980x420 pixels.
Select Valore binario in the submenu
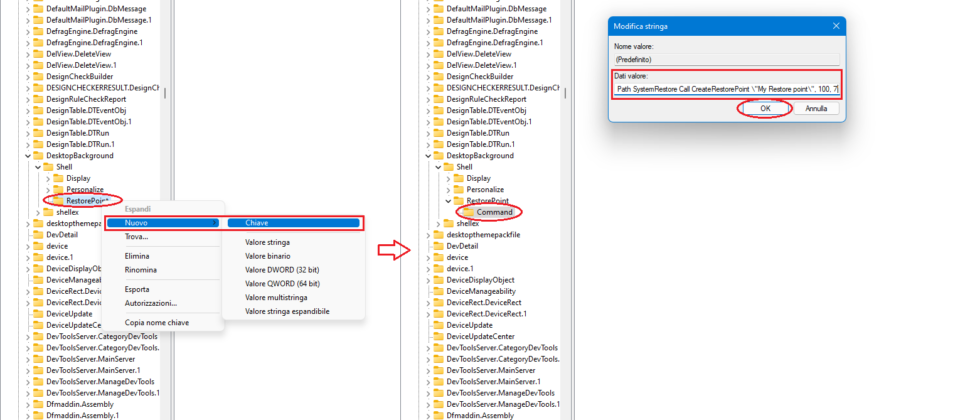pyautogui.click(x=268, y=256)
